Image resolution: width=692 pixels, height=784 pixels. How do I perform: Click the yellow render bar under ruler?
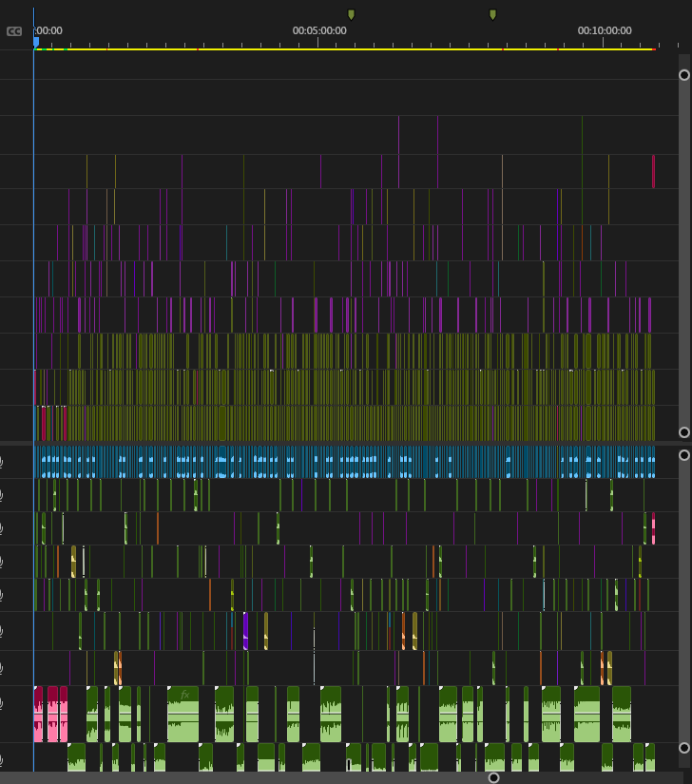point(344,49)
